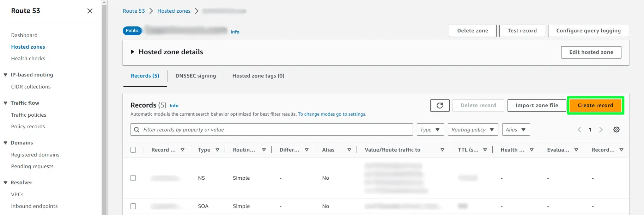
Task: Switch to Records (5) tab
Action: pos(145,76)
